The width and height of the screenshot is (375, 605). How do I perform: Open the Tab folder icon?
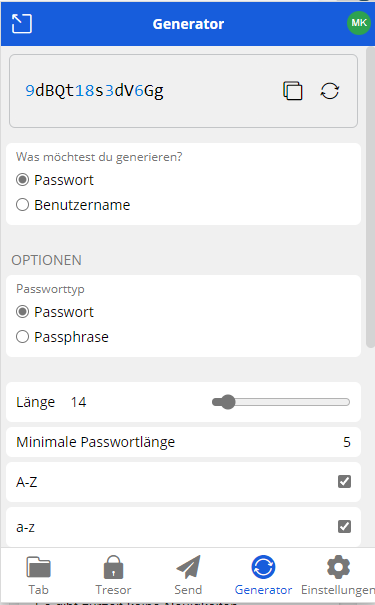coord(38,567)
